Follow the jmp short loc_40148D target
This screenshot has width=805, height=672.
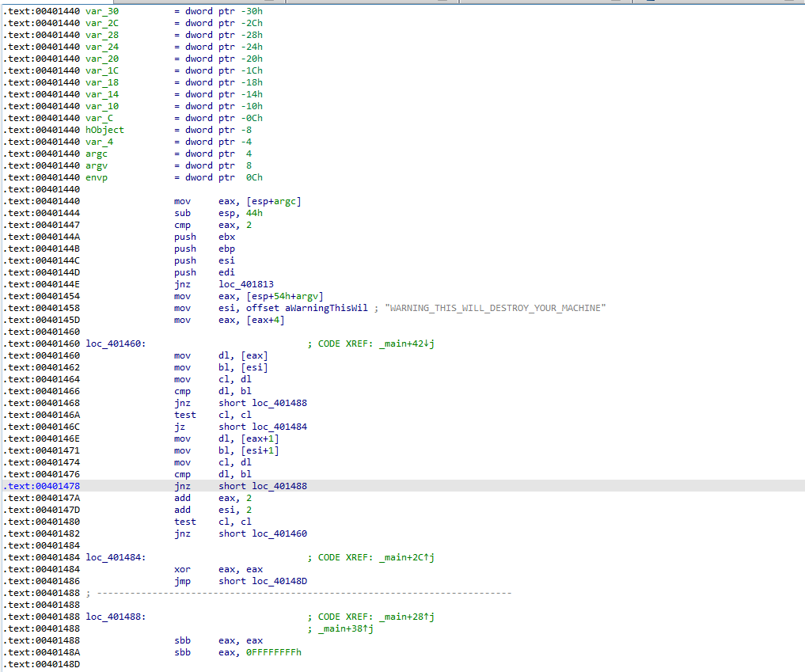tap(279, 581)
